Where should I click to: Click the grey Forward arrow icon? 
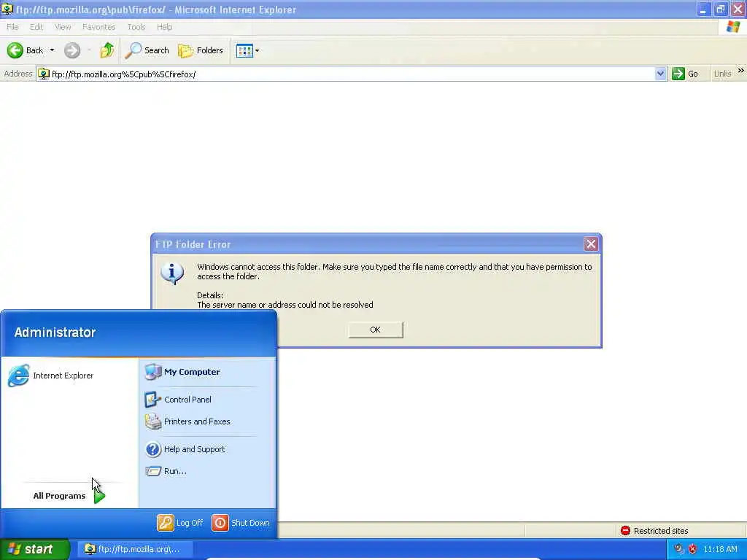[x=72, y=50]
